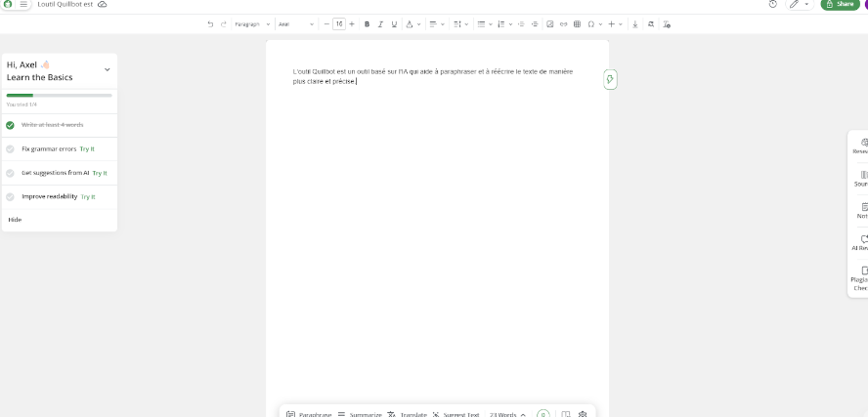Expand the 23 Words count menu

(x=507, y=414)
